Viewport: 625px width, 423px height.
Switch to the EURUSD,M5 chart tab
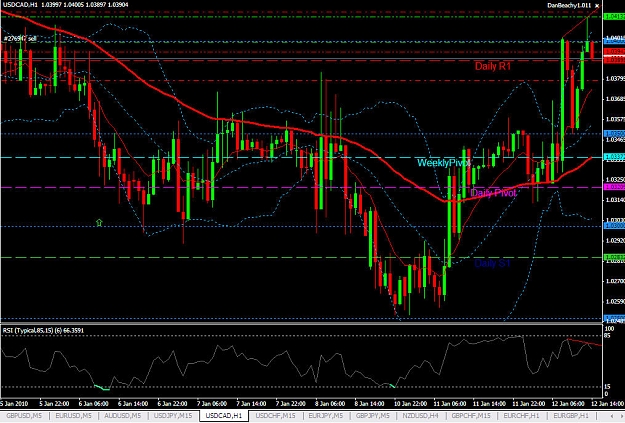pos(73,415)
